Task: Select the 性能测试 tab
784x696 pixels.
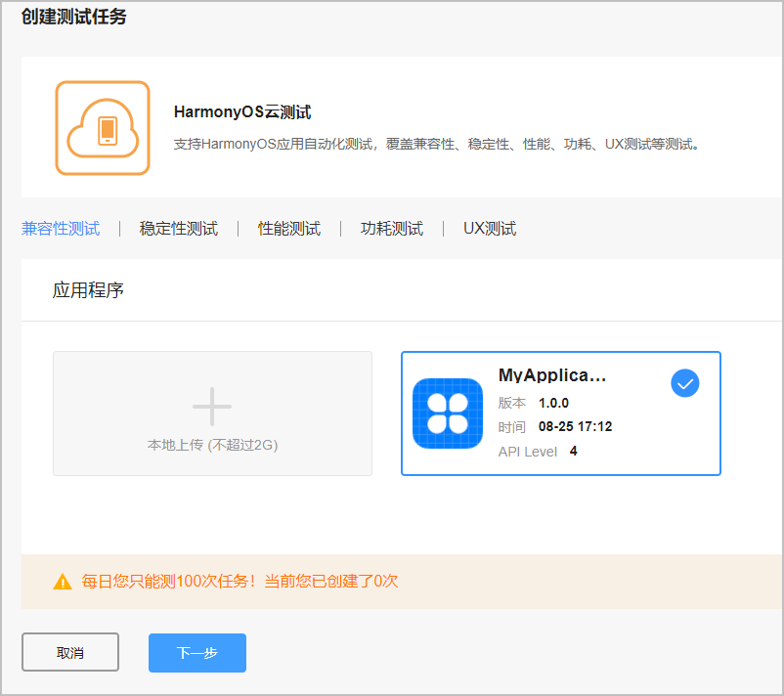Action: click(289, 229)
